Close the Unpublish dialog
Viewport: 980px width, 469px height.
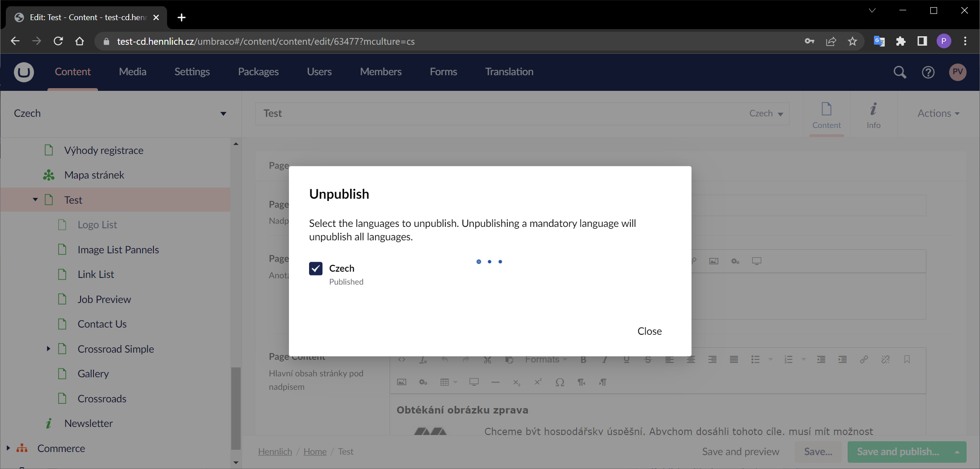click(x=649, y=331)
